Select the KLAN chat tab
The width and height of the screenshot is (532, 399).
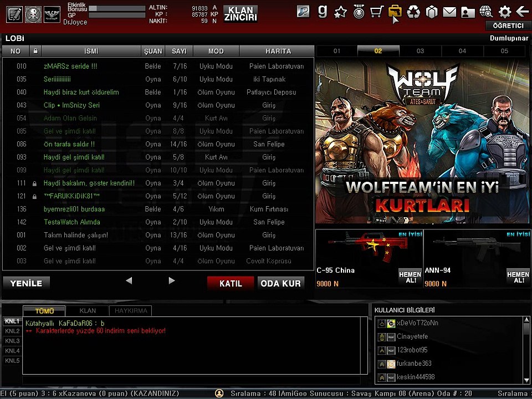(87, 311)
